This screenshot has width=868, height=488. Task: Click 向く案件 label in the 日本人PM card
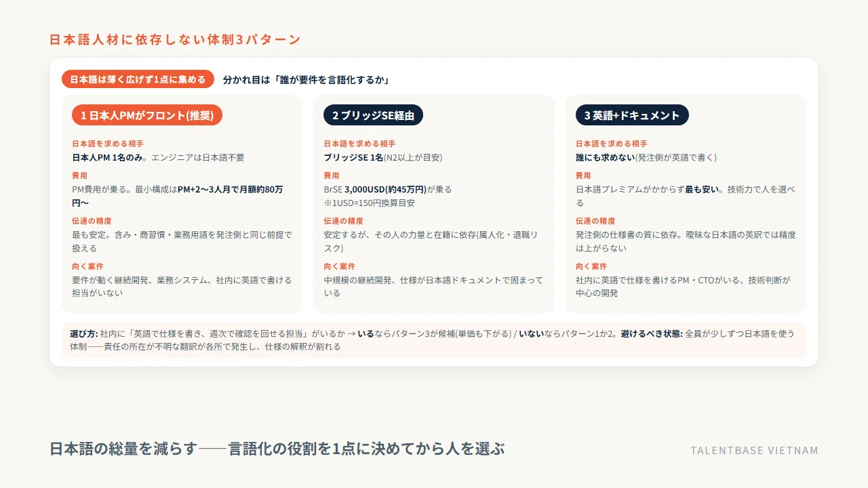(x=87, y=266)
